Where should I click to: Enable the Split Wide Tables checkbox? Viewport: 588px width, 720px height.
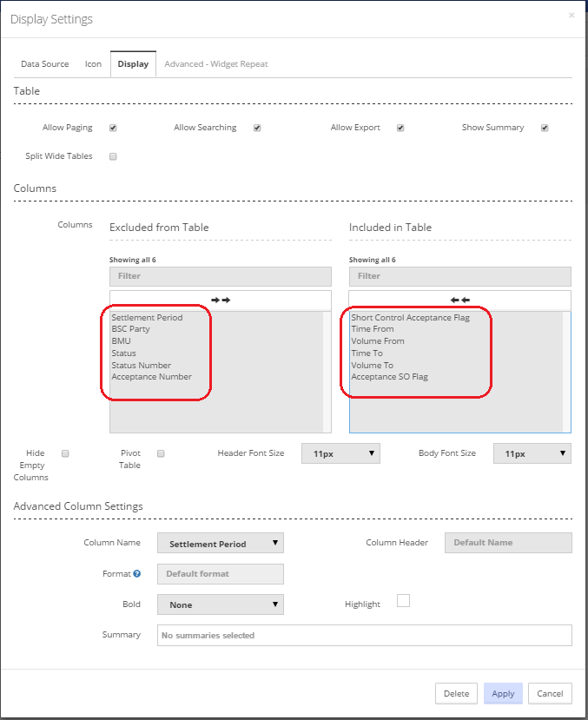click(x=113, y=157)
